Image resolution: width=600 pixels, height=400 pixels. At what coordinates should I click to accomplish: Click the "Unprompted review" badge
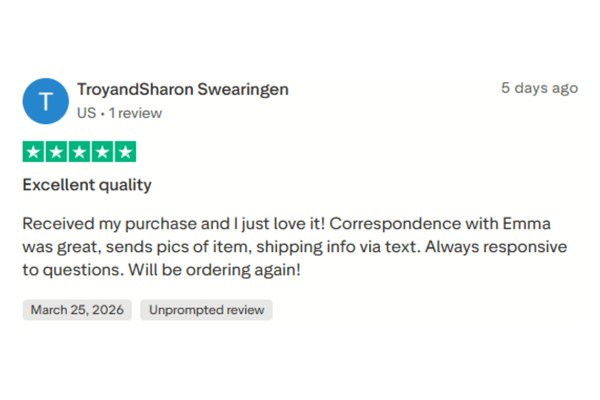point(206,310)
